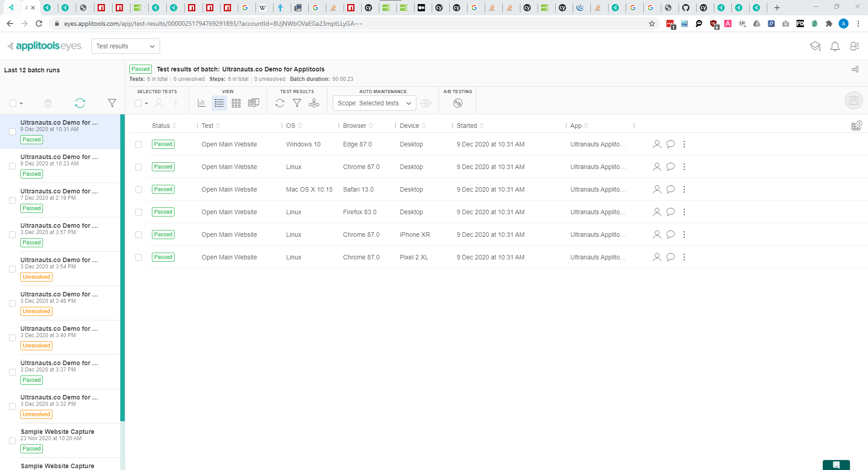Click the delete batches trash icon

point(48,103)
